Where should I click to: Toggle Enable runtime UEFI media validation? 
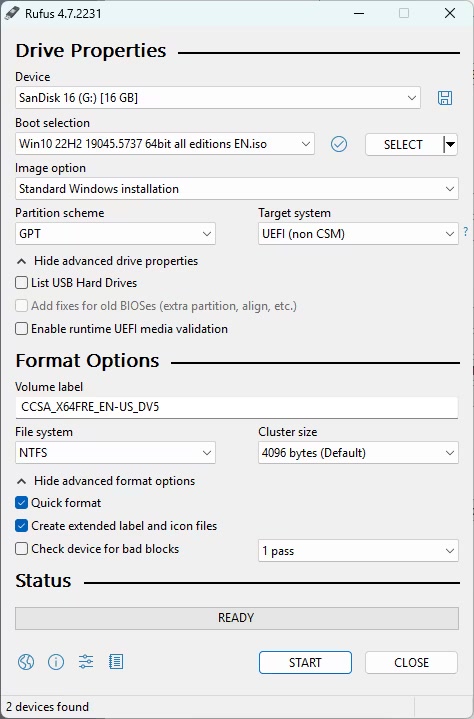[22, 329]
